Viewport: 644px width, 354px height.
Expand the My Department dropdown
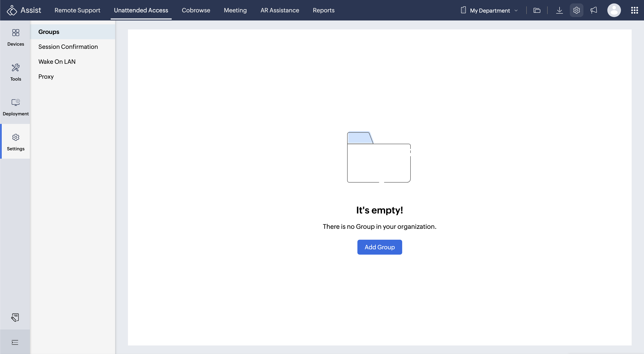coord(489,10)
